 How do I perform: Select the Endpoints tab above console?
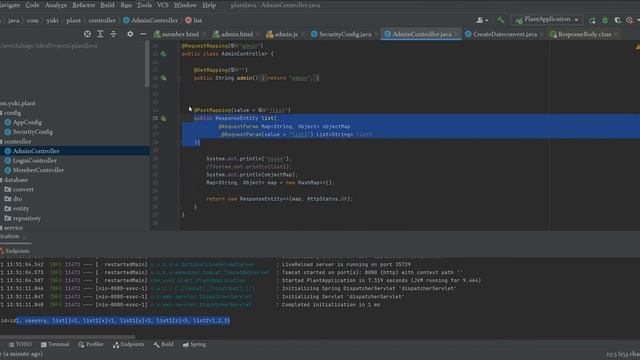tap(15, 251)
